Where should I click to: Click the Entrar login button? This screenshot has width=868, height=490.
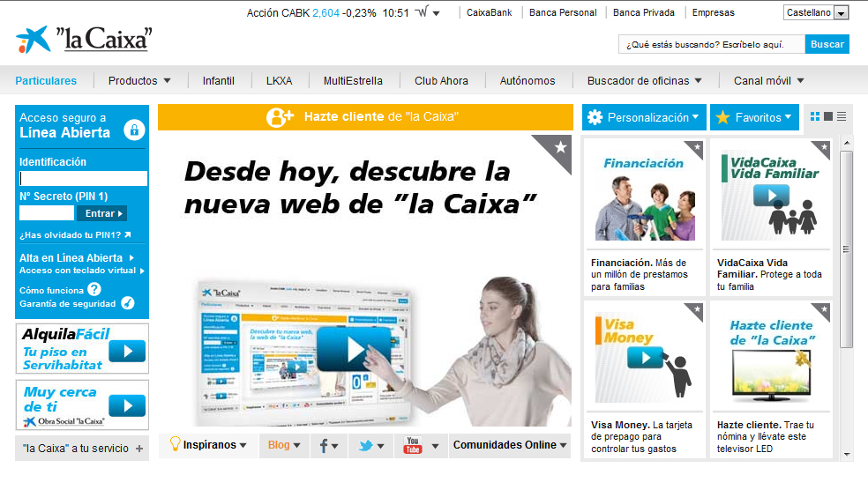tap(101, 213)
